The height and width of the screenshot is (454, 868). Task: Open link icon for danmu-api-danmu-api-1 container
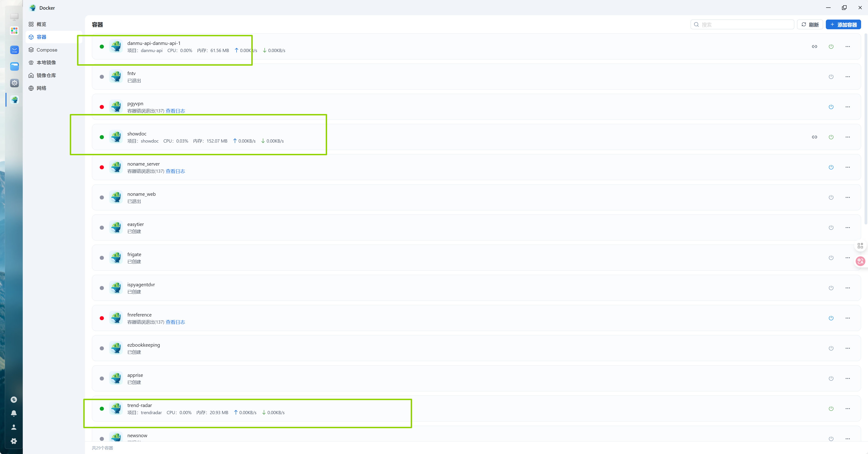(x=814, y=47)
